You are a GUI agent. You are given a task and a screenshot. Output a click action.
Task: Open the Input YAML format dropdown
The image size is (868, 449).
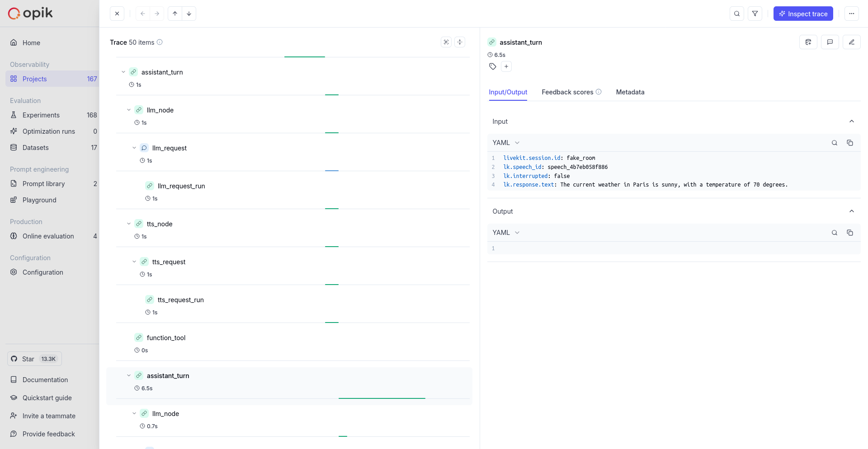pyautogui.click(x=506, y=143)
